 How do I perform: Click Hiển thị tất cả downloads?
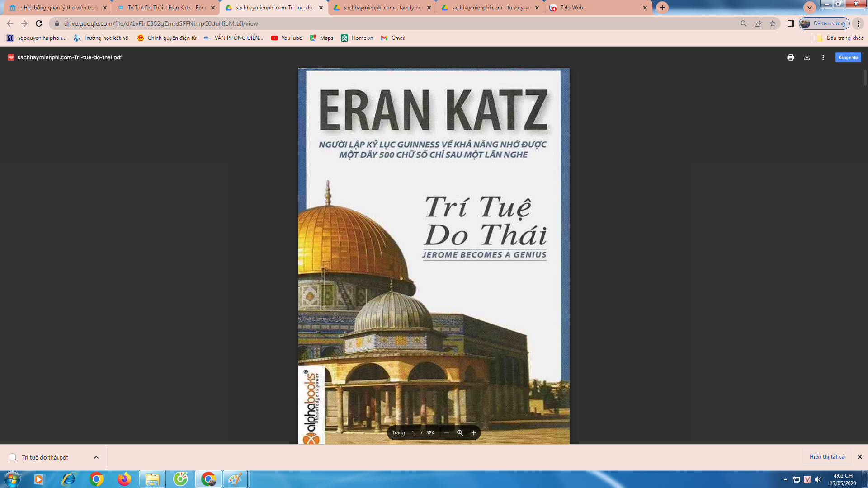point(827,457)
